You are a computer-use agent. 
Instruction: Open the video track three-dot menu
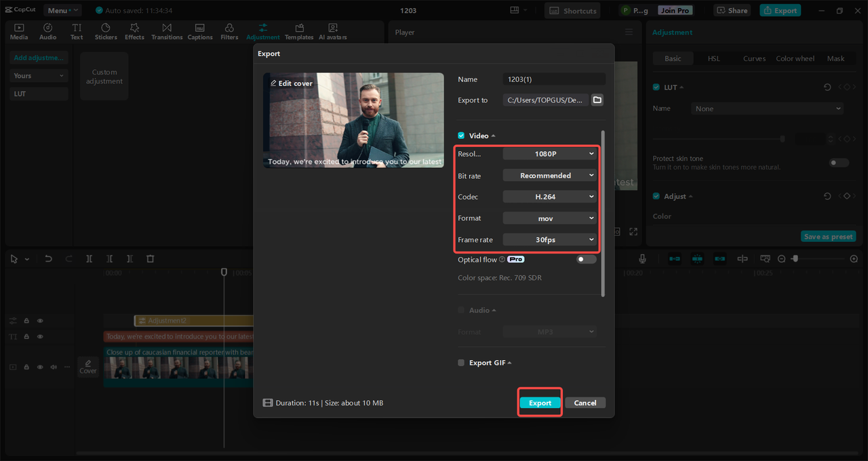pyautogui.click(x=66, y=367)
